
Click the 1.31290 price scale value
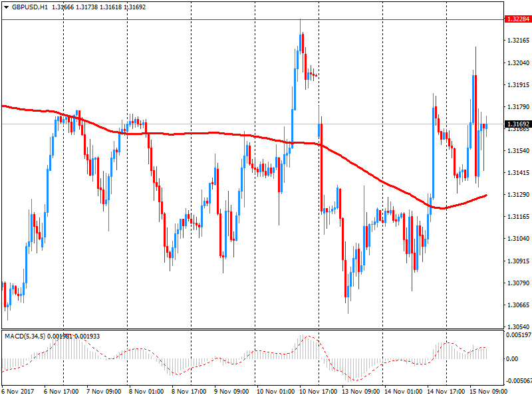(518, 195)
